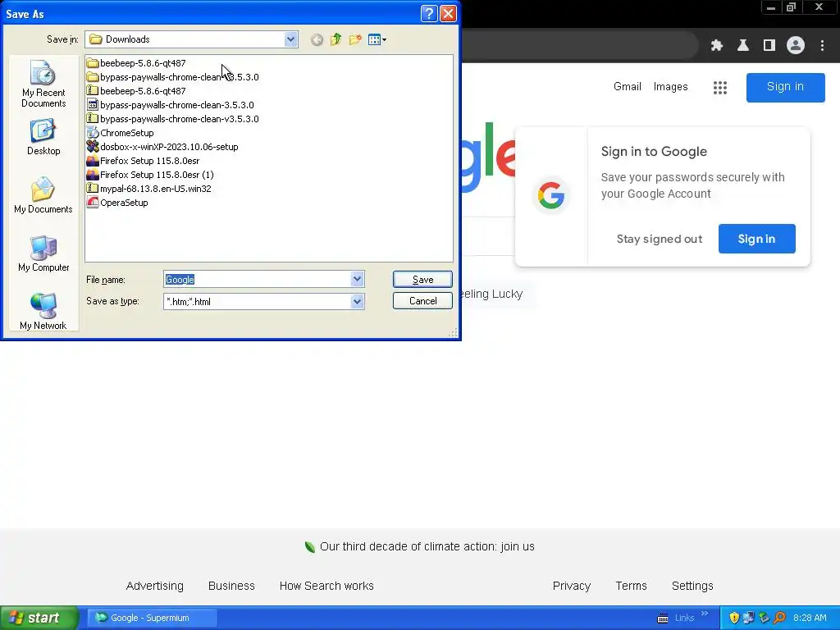The width and height of the screenshot is (840, 630).
Task: Open How Search works footer link
Action: 326,586
